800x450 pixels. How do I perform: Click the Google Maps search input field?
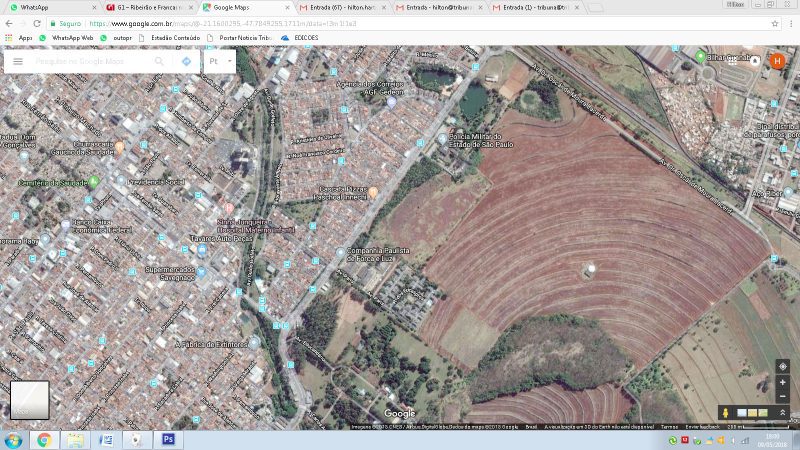(x=90, y=61)
